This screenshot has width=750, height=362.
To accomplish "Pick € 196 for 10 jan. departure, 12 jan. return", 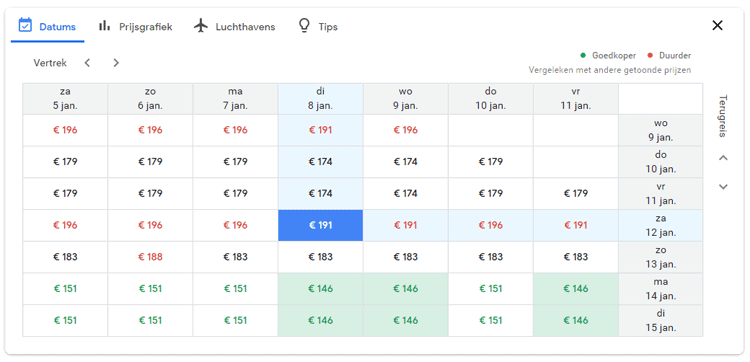I will (491, 225).
